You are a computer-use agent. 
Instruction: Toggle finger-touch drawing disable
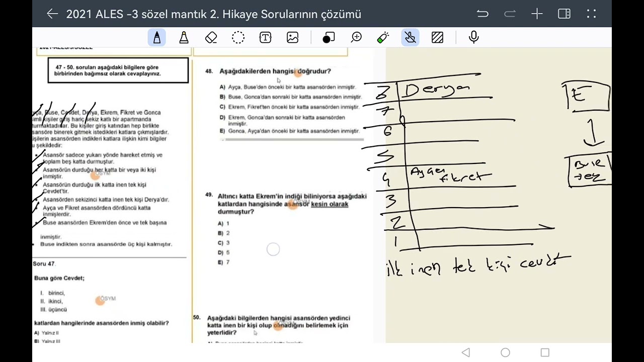point(410,37)
